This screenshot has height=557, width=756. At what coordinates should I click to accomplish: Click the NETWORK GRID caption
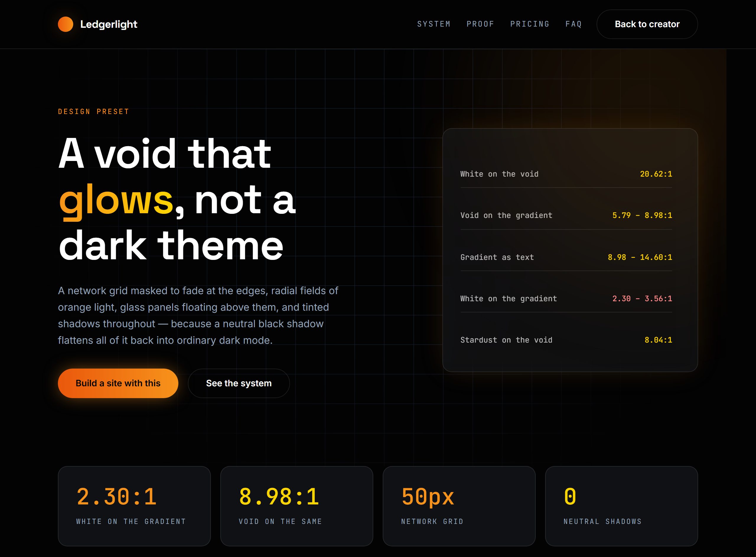(x=432, y=522)
